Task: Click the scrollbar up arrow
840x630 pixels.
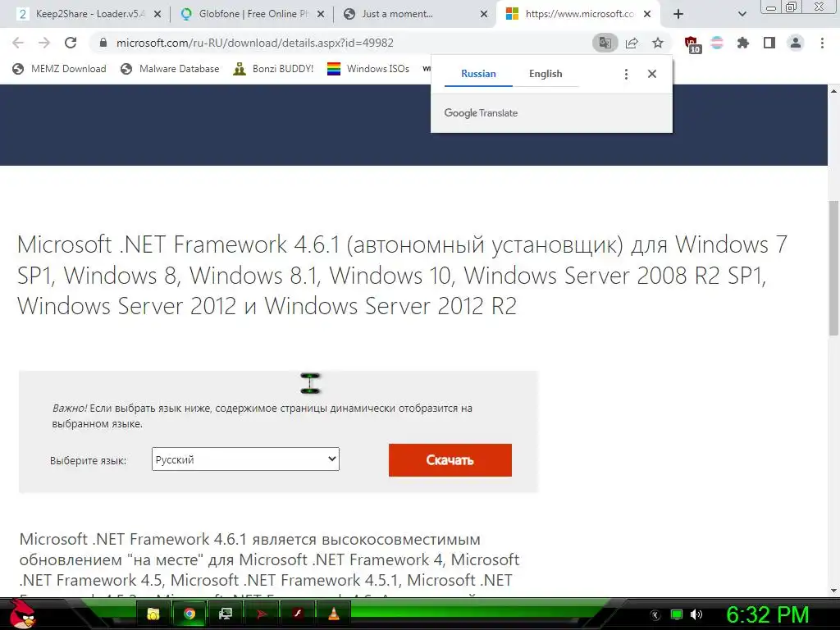Action: pos(833,90)
